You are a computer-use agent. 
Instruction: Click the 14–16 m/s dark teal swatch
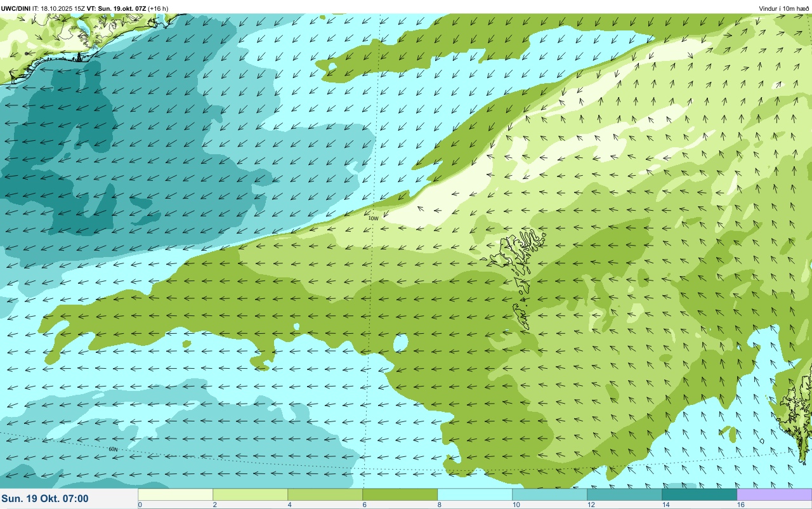click(x=700, y=494)
